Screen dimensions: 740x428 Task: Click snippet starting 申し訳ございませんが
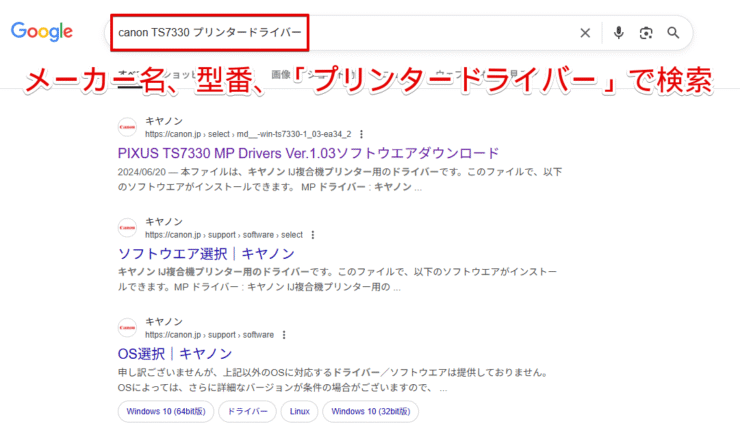point(334,380)
